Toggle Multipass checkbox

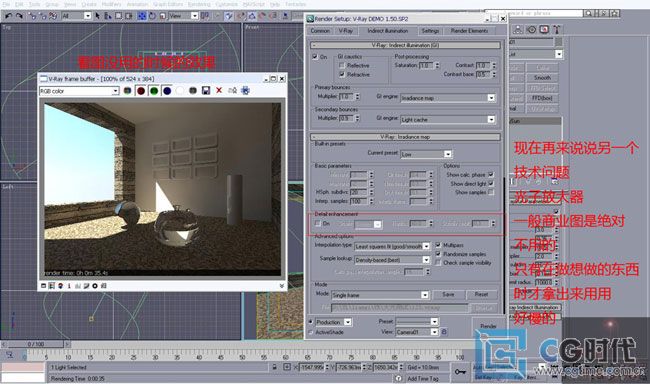point(438,245)
